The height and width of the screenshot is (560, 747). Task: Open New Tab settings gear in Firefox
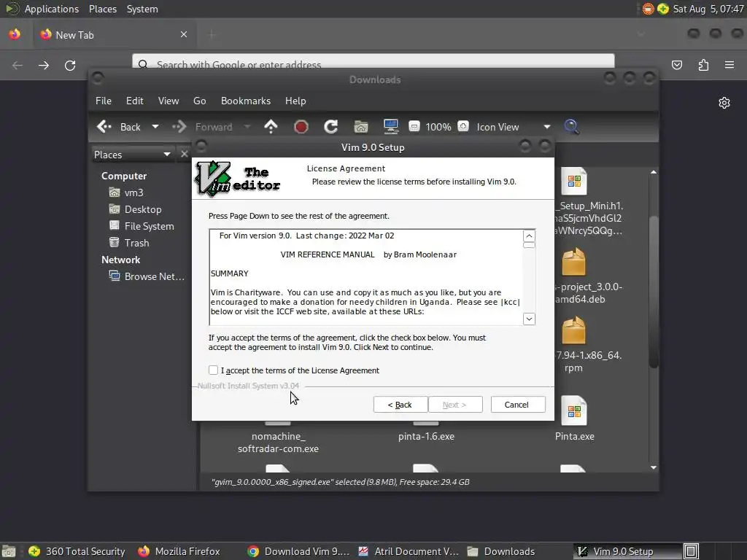[724, 103]
